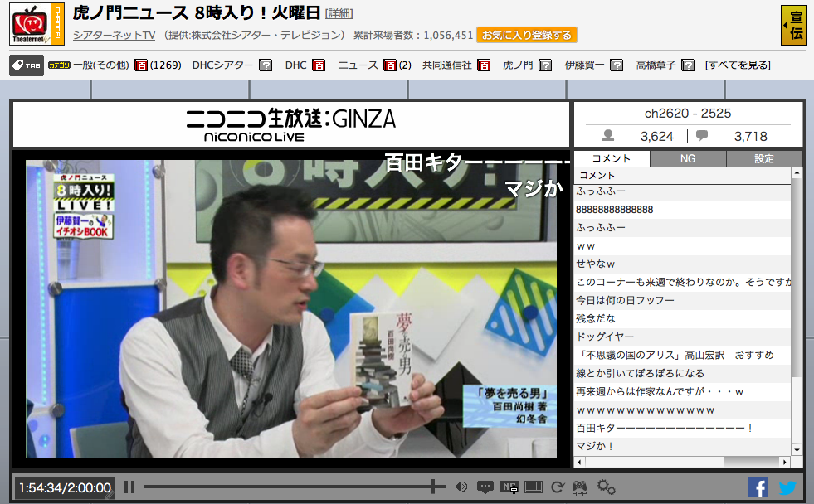This screenshot has width=814, height=504.
Task: Open dictionary icon after 共同通信社
Action: 484,65
